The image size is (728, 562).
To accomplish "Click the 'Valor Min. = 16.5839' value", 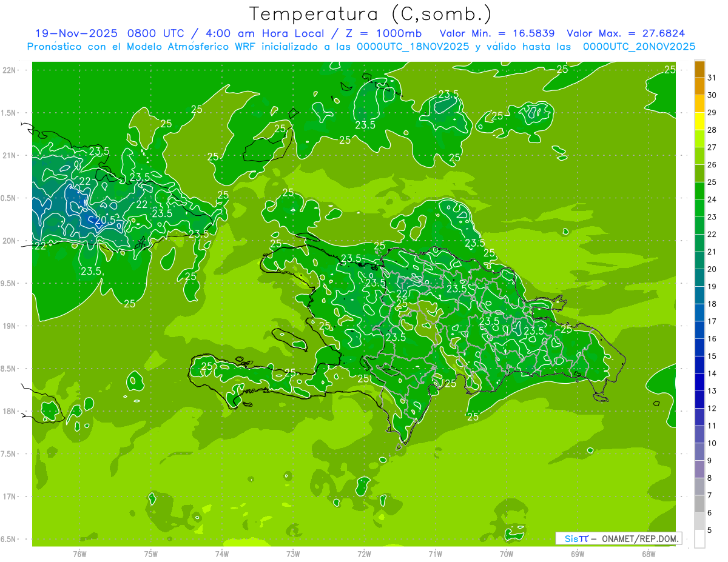I will tap(496, 33).
